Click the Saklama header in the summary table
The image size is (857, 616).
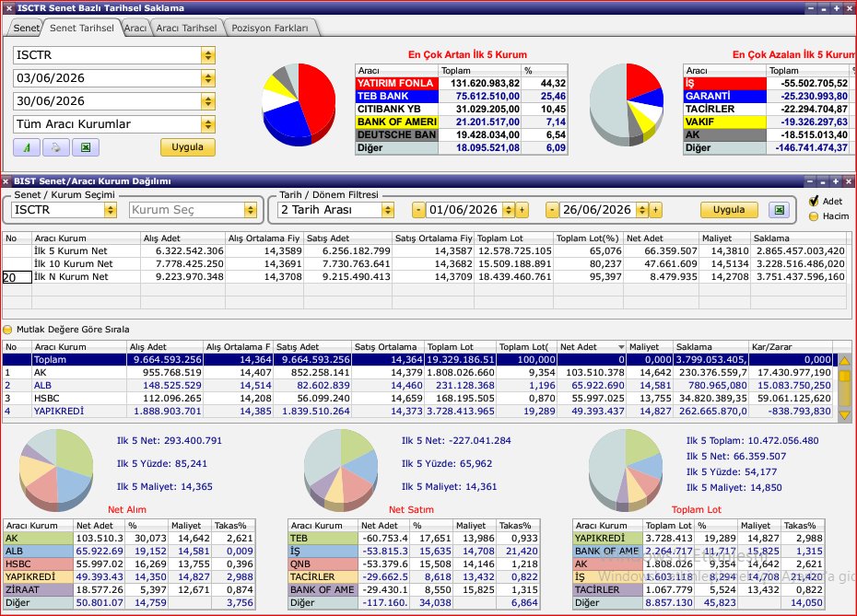point(800,238)
